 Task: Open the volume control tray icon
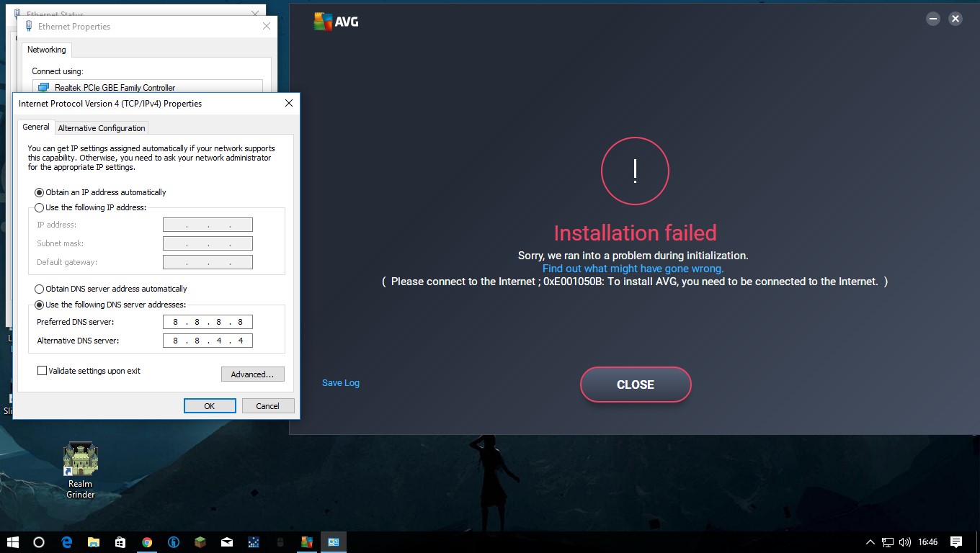[x=905, y=542]
